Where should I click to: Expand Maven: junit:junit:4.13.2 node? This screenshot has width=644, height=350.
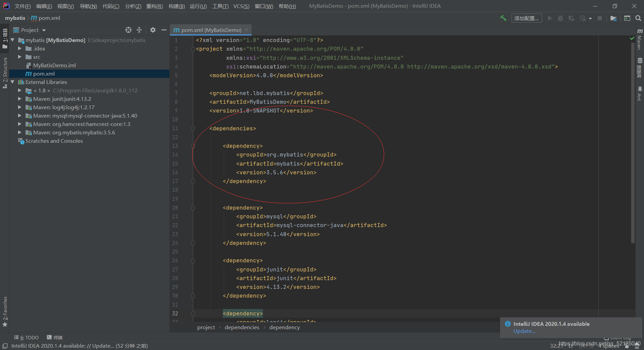pos(20,99)
